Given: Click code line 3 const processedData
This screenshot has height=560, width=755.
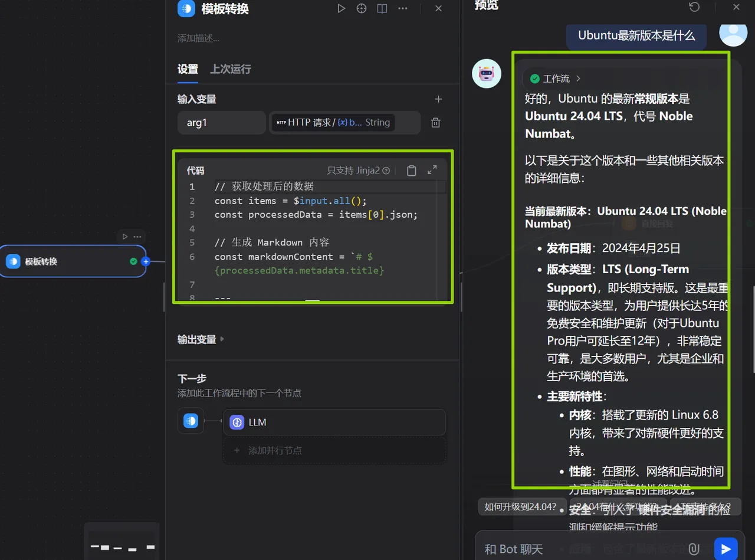Looking at the screenshot, I should (x=316, y=215).
